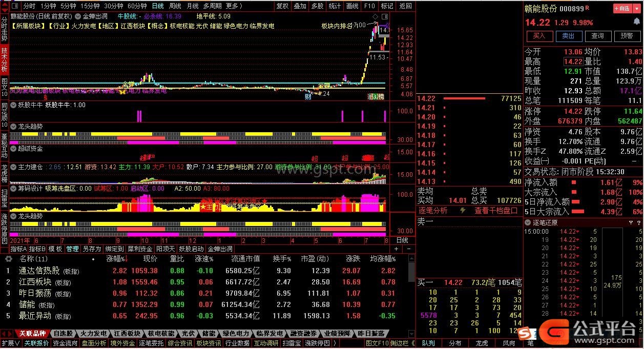
Task: Switch chart to 60分钟 period
Action: [137, 6]
